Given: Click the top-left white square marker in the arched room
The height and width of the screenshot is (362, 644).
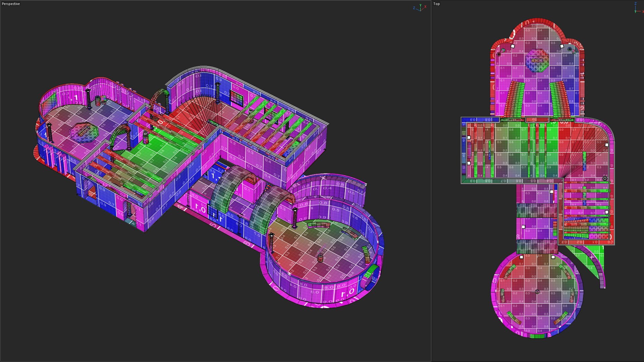Looking at the screenshot, I should point(513,46).
